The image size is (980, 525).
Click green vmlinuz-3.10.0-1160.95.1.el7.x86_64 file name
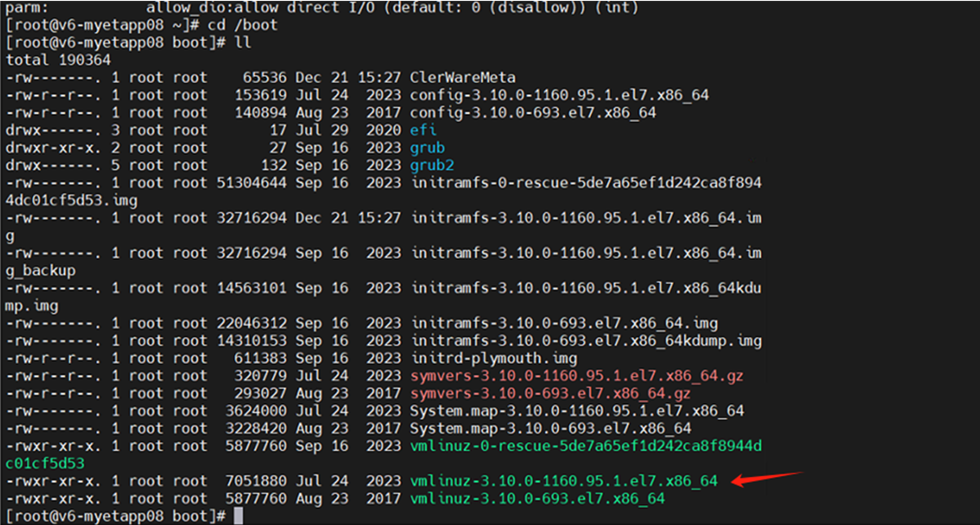pyautogui.click(x=563, y=480)
